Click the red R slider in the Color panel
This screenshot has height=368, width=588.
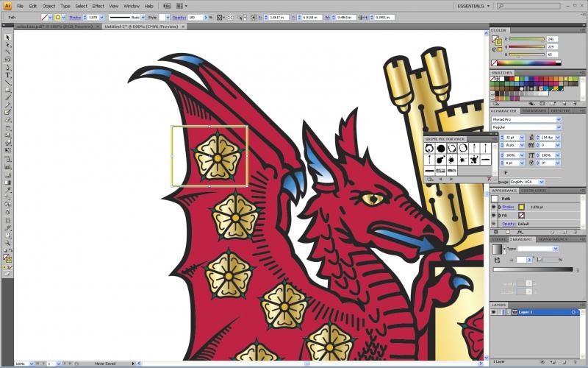click(526, 39)
